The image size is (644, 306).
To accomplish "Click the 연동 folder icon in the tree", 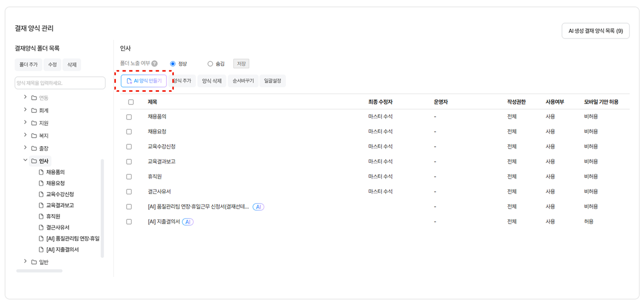I will tap(34, 98).
